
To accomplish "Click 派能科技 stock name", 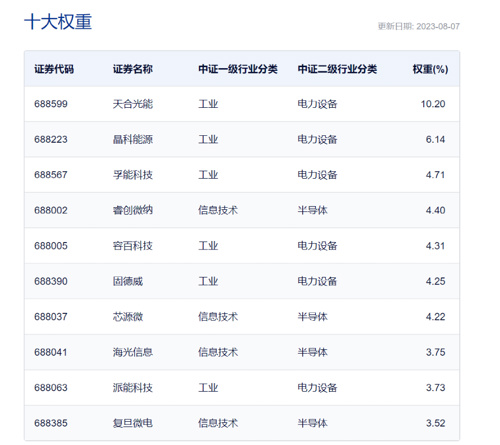I will [x=133, y=387].
